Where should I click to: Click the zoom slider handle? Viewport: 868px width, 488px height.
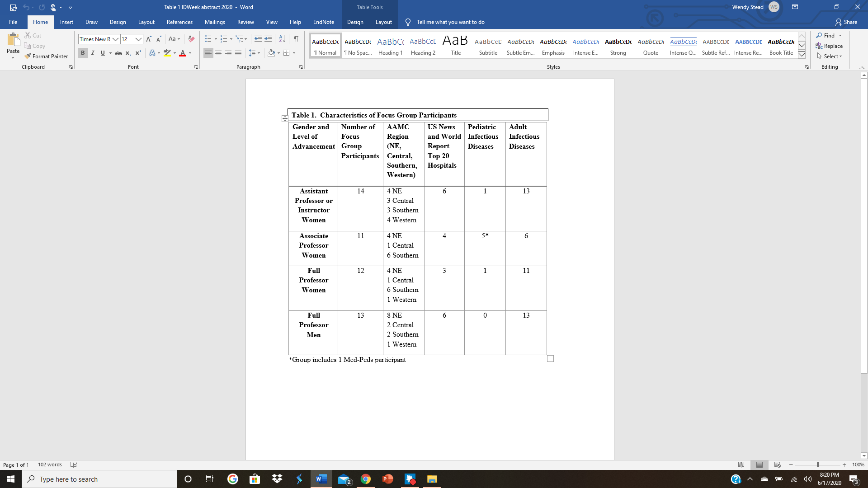tap(818, 465)
